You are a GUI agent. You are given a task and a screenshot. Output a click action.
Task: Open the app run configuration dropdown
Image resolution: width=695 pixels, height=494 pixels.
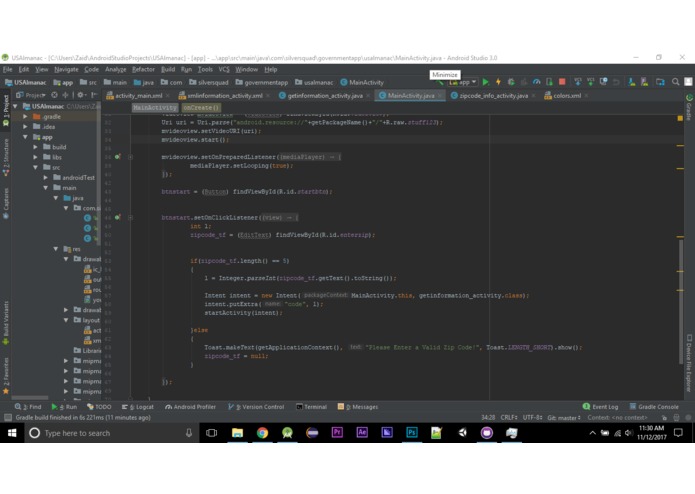[463, 82]
